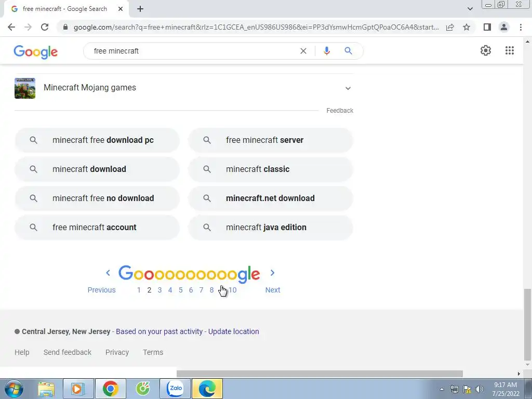Click the Google logo in header

click(36, 52)
